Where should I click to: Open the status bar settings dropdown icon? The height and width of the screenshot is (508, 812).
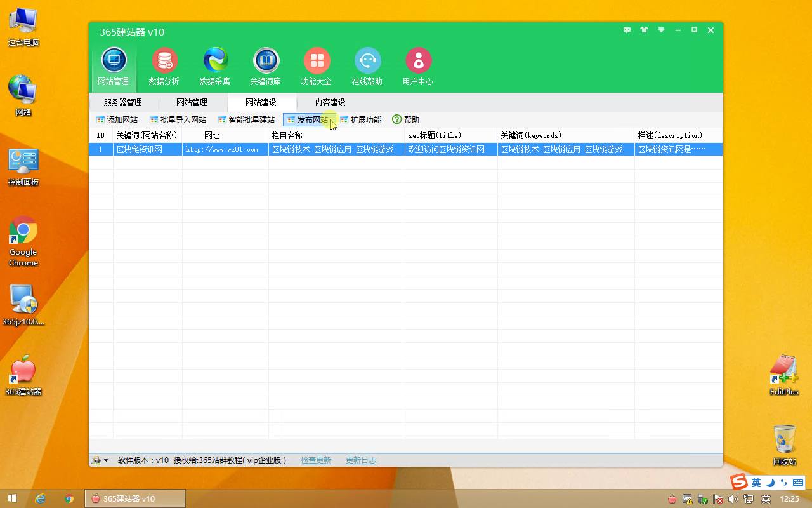[x=100, y=460]
